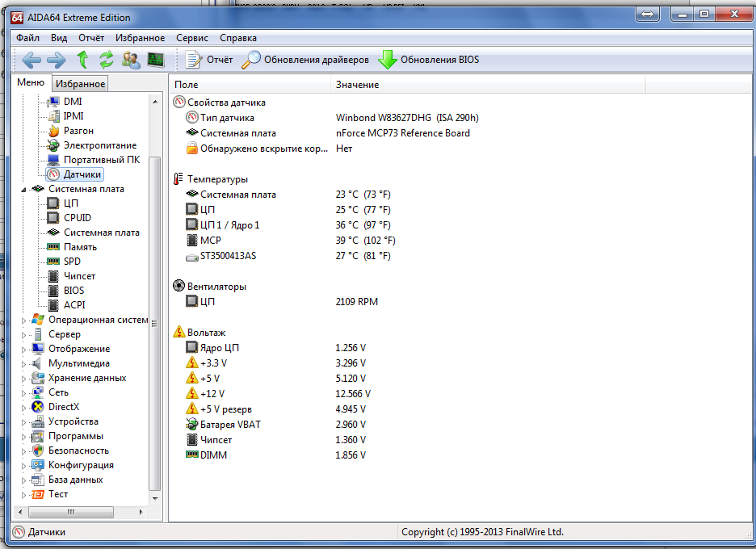Expand the Операционная система node
Viewport: 756px width, 549px height.
(23, 320)
